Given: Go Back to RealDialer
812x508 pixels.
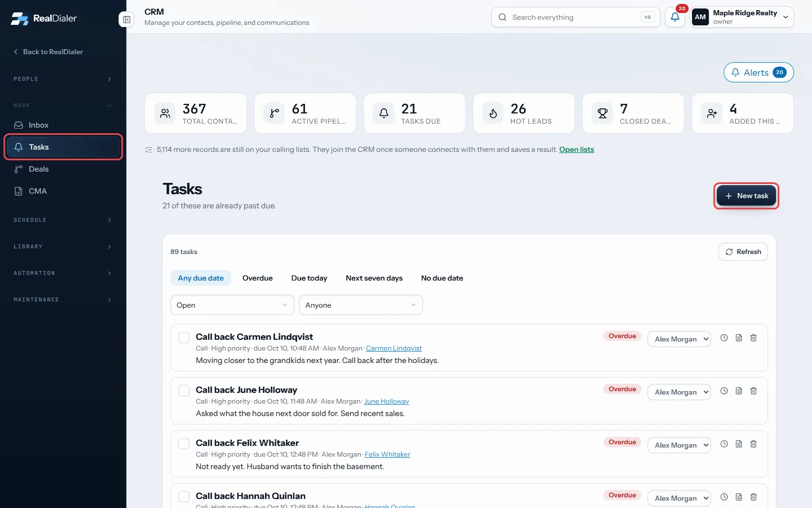Looking at the screenshot, I should tap(48, 52).
